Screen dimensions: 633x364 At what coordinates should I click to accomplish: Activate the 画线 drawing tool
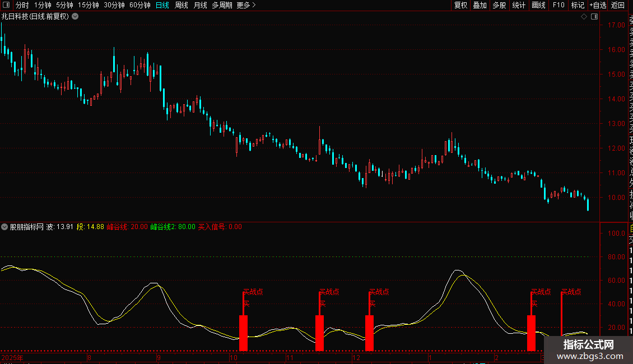(x=538, y=5)
